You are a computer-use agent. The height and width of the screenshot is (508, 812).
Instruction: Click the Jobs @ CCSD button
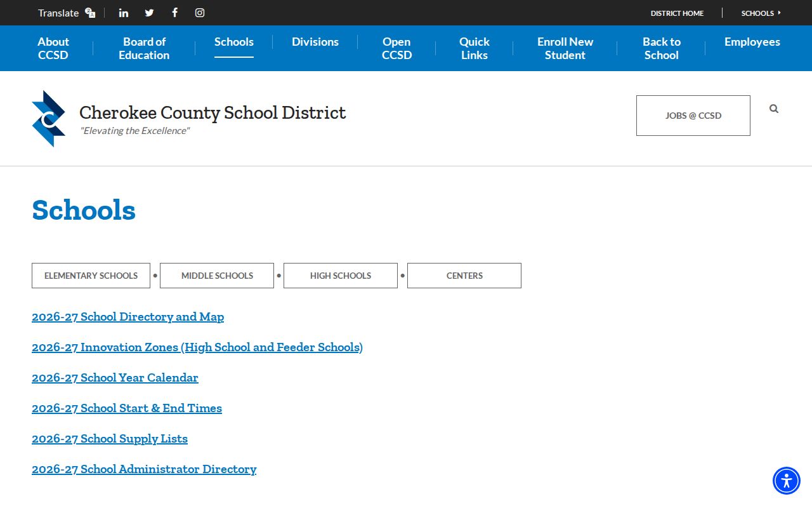(693, 116)
